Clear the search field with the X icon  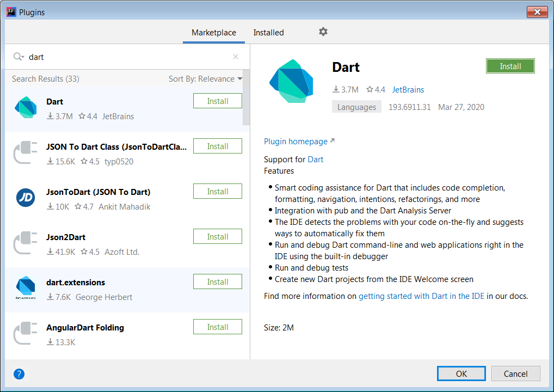(x=236, y=57)
